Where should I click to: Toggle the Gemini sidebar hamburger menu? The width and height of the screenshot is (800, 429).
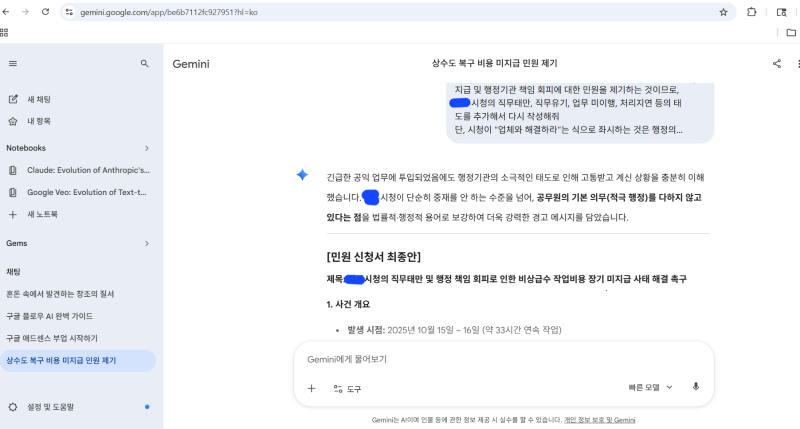point(13,63)
